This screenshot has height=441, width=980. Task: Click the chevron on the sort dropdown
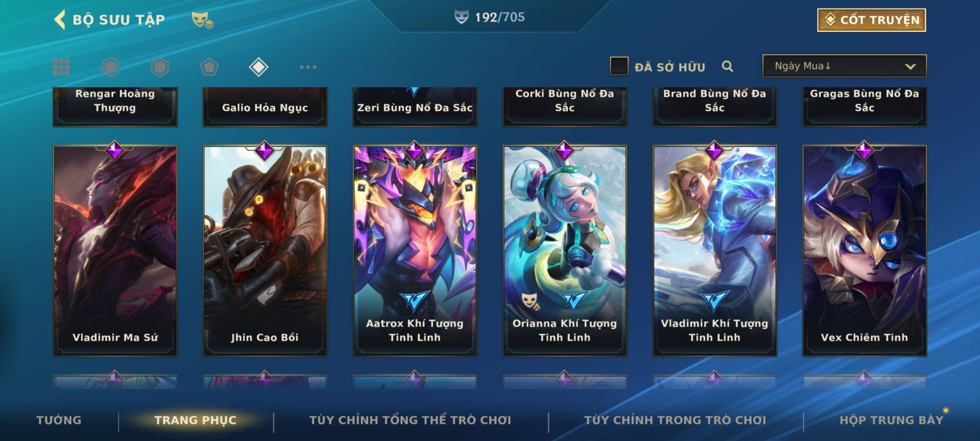pos(910,67)
